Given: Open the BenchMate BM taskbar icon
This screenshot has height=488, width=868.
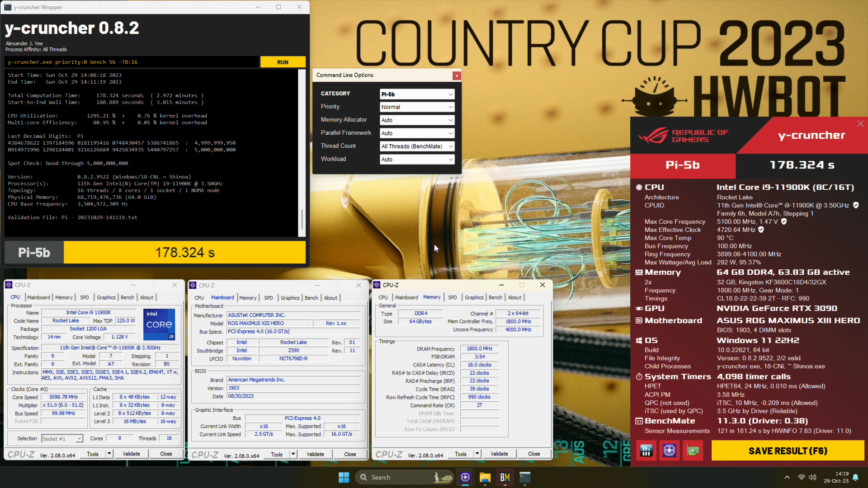Looking at the screenshot, I should [505, 477].
